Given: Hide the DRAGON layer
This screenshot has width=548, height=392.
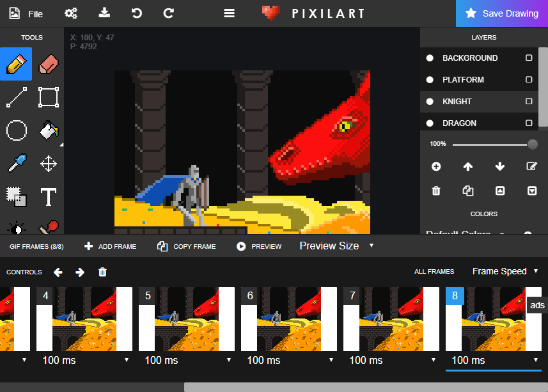Looking at the screenshot, I should [x=428, y=123].
